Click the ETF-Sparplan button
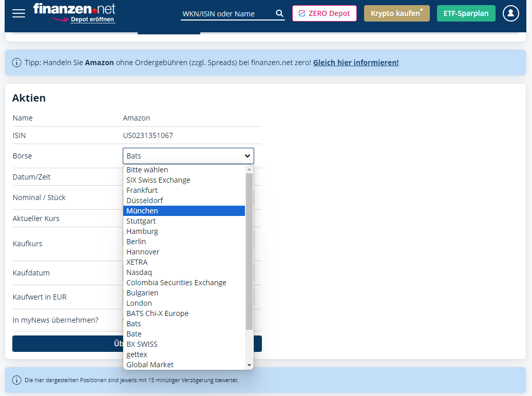 (x=466, y=13)
